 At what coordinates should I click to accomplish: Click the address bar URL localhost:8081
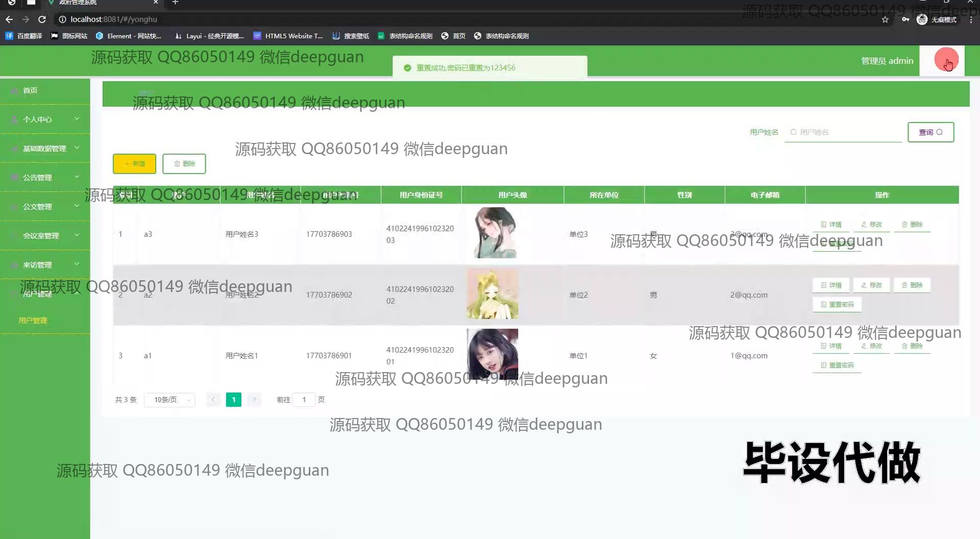114,19
